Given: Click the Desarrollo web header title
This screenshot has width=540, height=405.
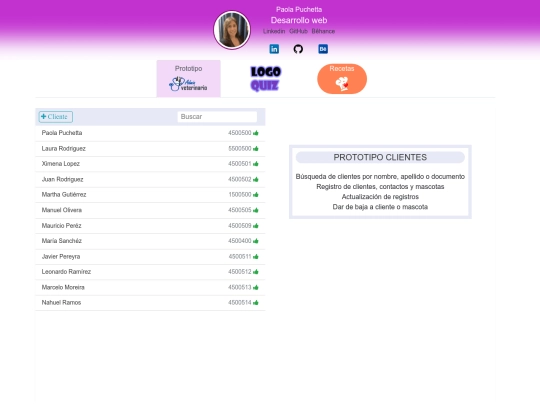Looking at the screenshot, I should [299, 20].
